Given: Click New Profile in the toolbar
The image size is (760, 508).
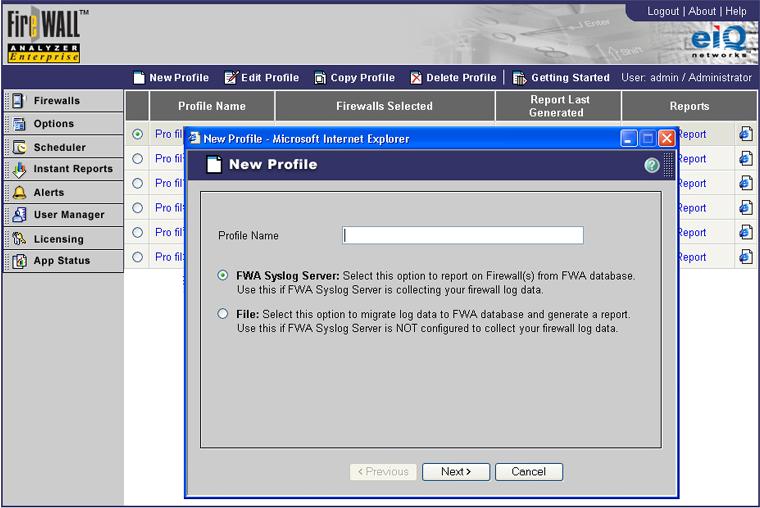Looking at the screenshot, I should coord(170,78).
